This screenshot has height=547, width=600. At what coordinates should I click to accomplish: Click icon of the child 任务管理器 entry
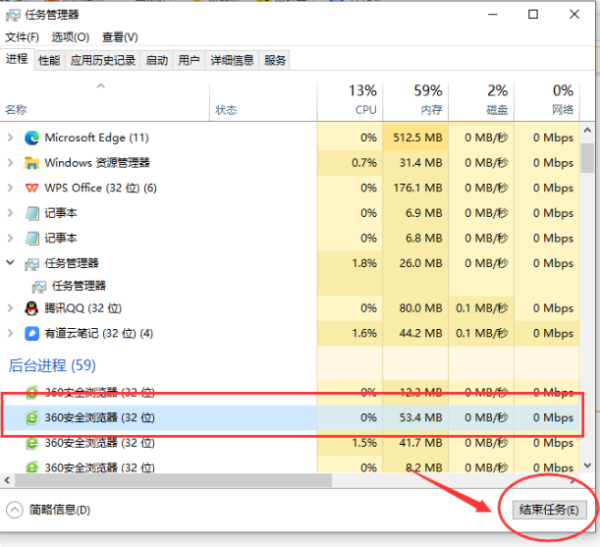[x=39, y=286]
